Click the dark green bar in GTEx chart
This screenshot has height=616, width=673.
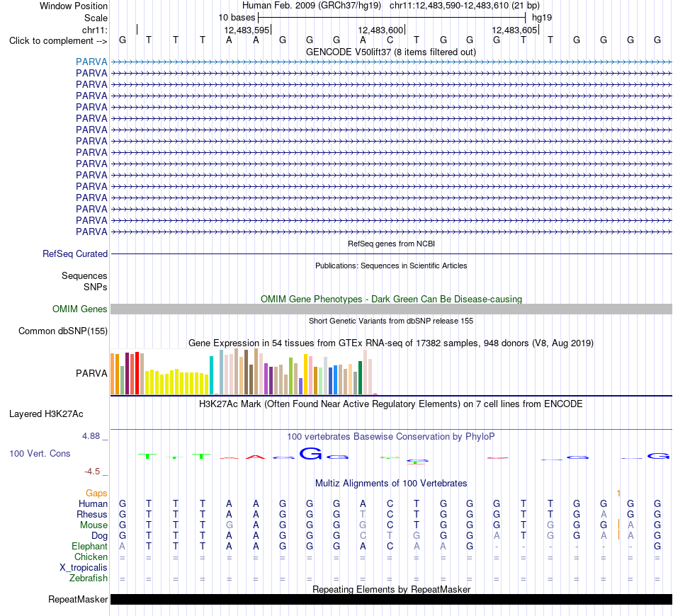click(x=360, y=378)
